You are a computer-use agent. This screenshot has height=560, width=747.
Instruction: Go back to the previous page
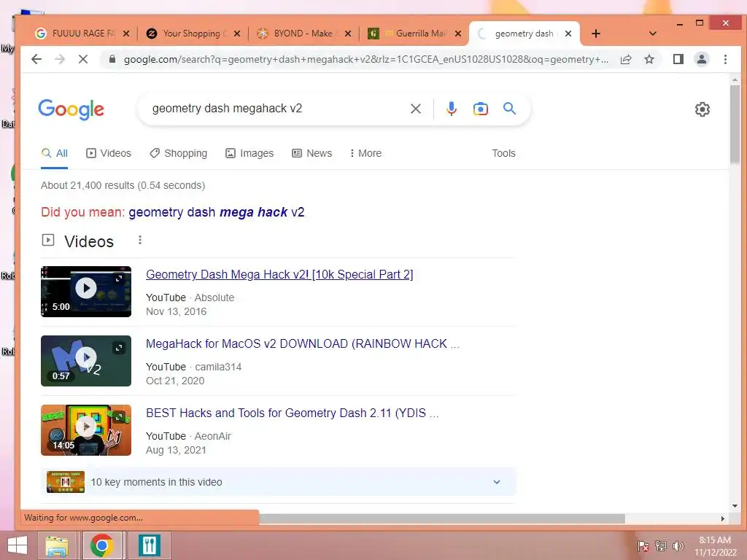36,59
